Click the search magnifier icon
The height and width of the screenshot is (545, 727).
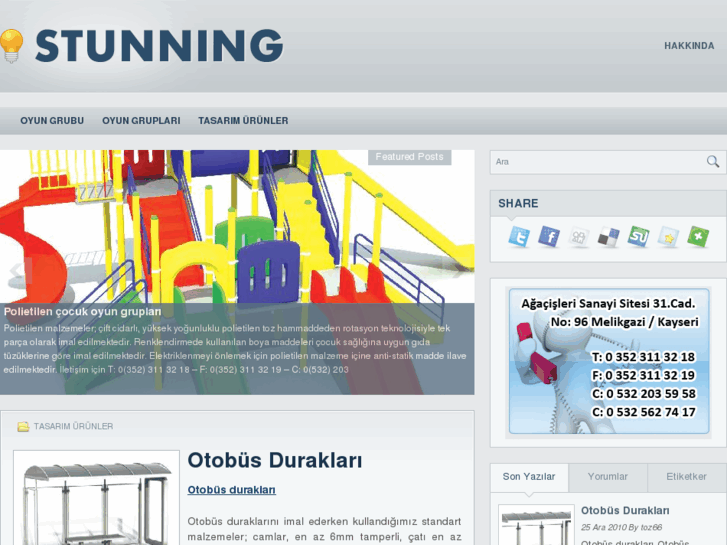click(713, 161)
